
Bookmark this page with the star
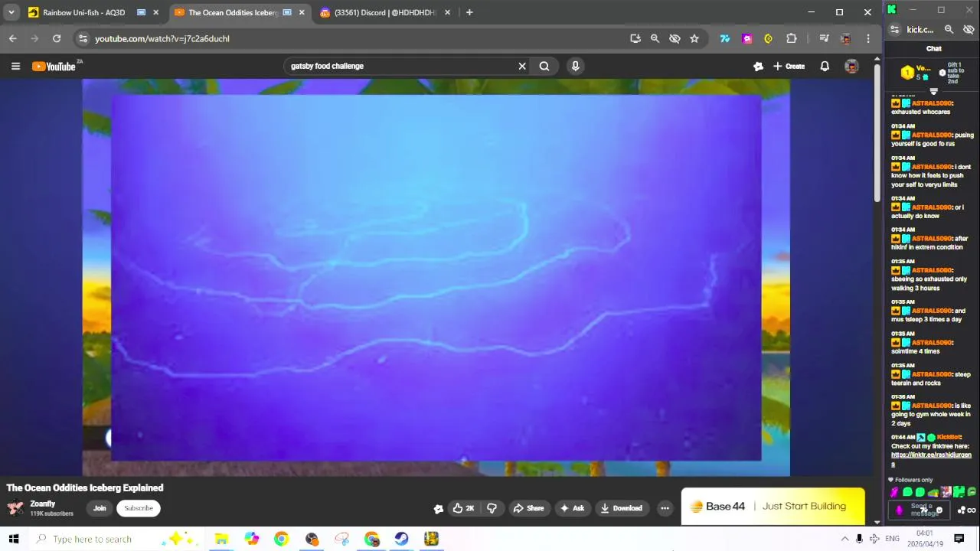(694, 38)
